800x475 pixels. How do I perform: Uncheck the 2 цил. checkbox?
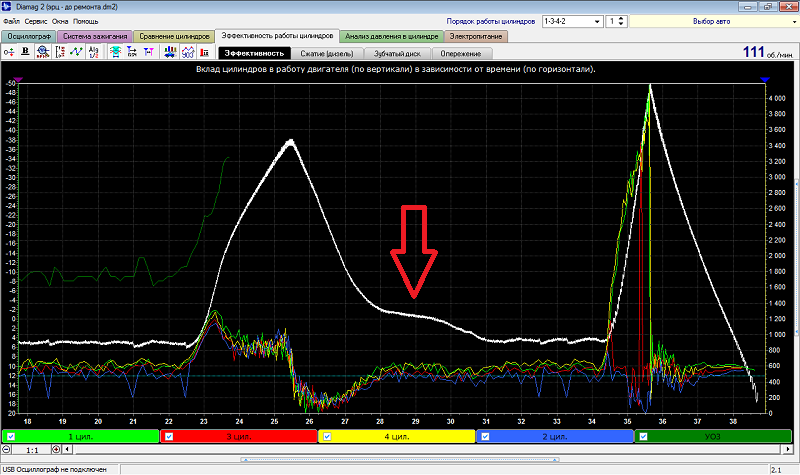pos(485,437)
